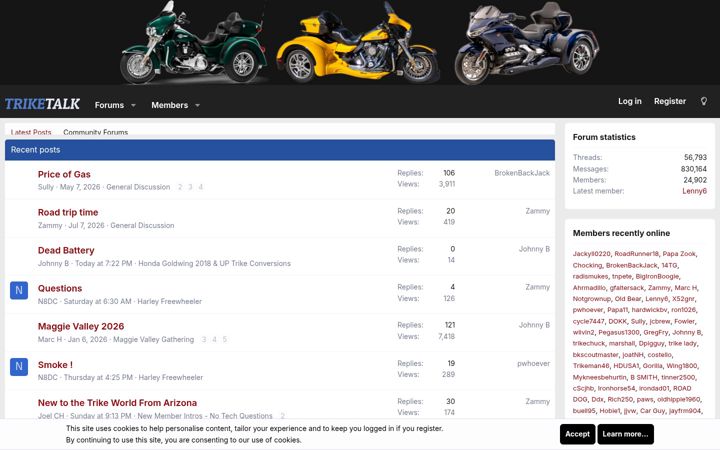Screen dimensions: 720x450
Task: Go to page 2 of Price of Gas
Action: [x=180, y=187]
